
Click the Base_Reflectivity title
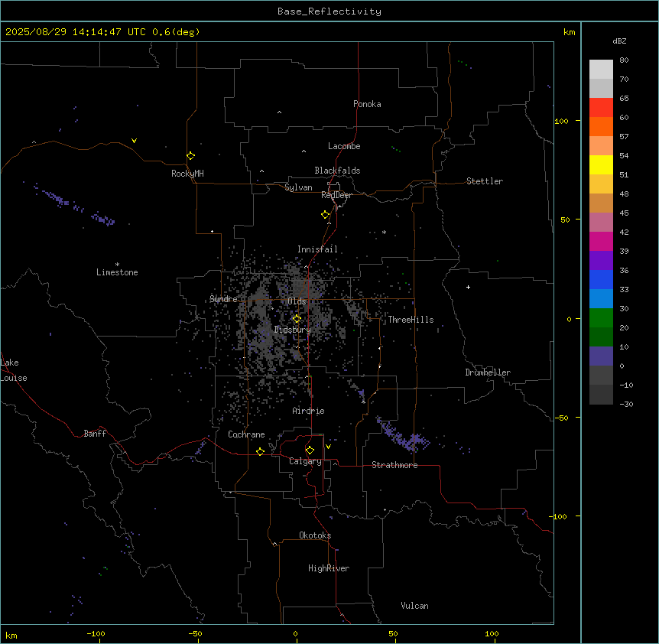[329, 11]
